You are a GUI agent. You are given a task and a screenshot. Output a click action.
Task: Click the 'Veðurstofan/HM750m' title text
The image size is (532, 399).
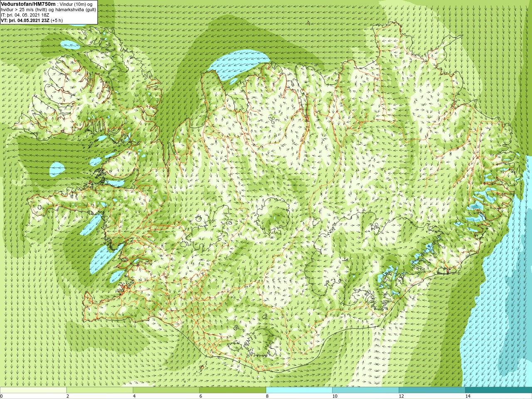pyautogui.click(x=28, y=4)
